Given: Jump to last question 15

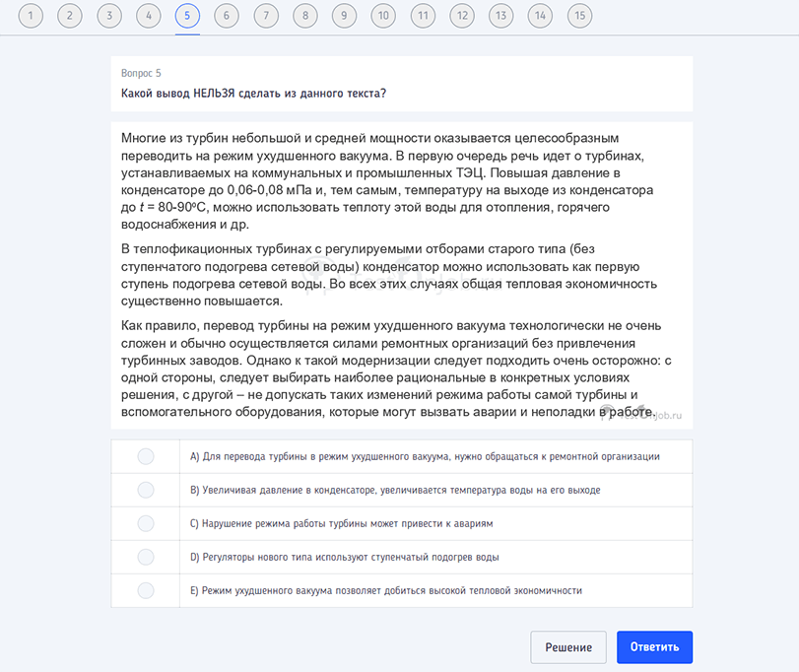Looking at the screenshot, I should pyautogui.click(x=579, y=16).
